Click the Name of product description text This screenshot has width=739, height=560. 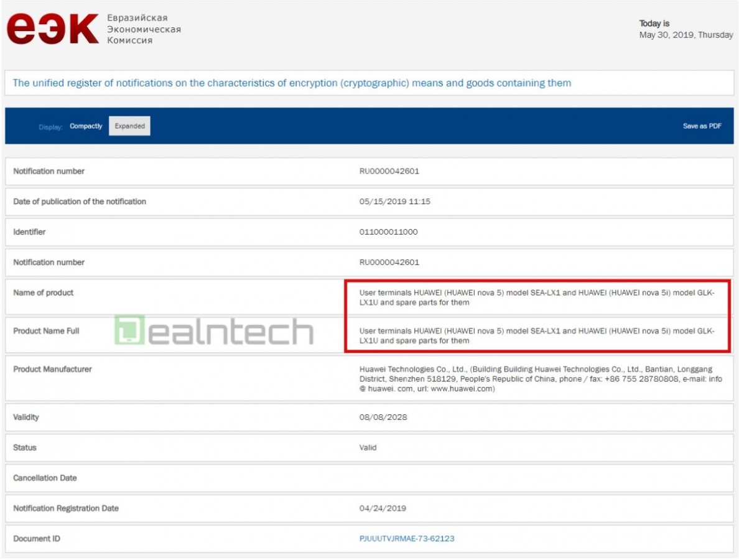pos(536,297)
